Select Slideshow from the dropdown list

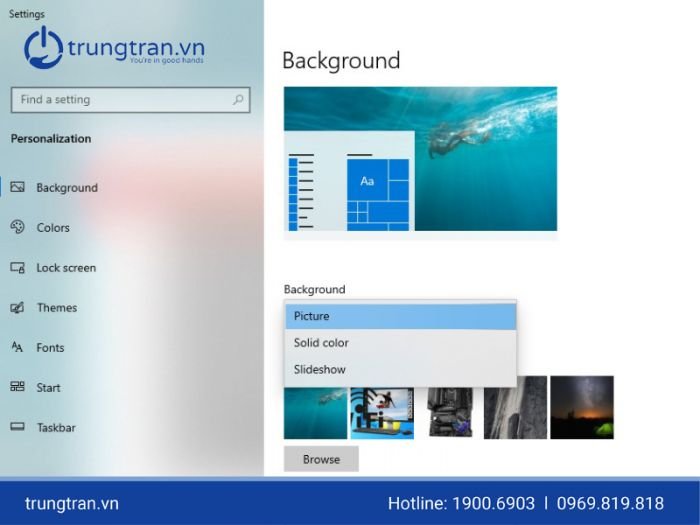[400, 370]
